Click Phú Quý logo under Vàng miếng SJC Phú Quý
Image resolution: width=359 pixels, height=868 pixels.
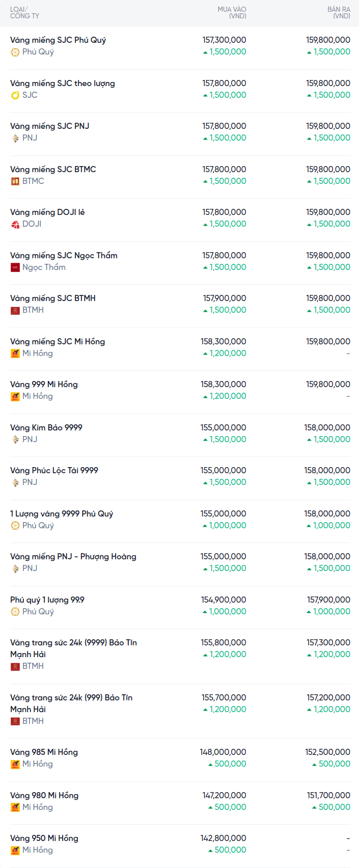[x=15, y=52]
